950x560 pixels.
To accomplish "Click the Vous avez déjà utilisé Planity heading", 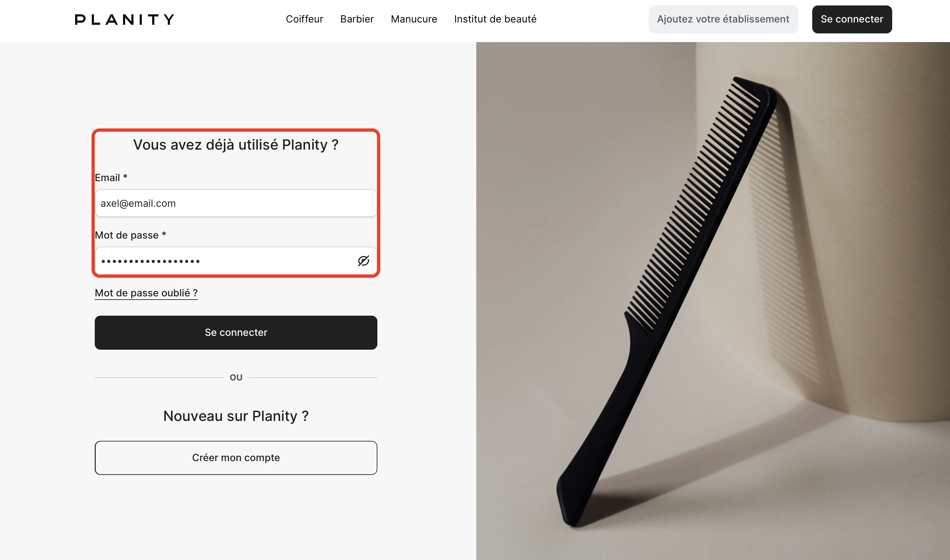I will click(x=235, y=145).
